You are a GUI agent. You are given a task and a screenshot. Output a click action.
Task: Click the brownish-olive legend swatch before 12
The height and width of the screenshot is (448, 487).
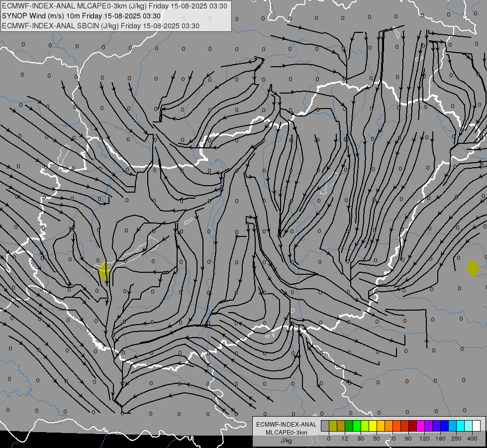(x=341, y=426)
